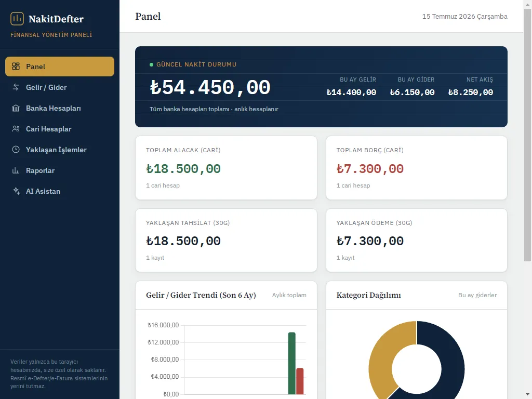Click the Toplam Alacak (Cari) card
532x399 pixels.
point(227,168)
